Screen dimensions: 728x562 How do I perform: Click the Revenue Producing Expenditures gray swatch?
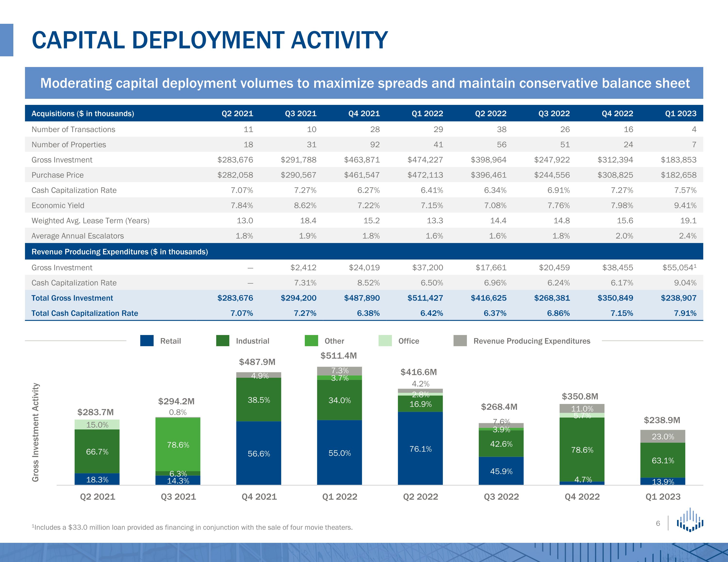(460, 341)
